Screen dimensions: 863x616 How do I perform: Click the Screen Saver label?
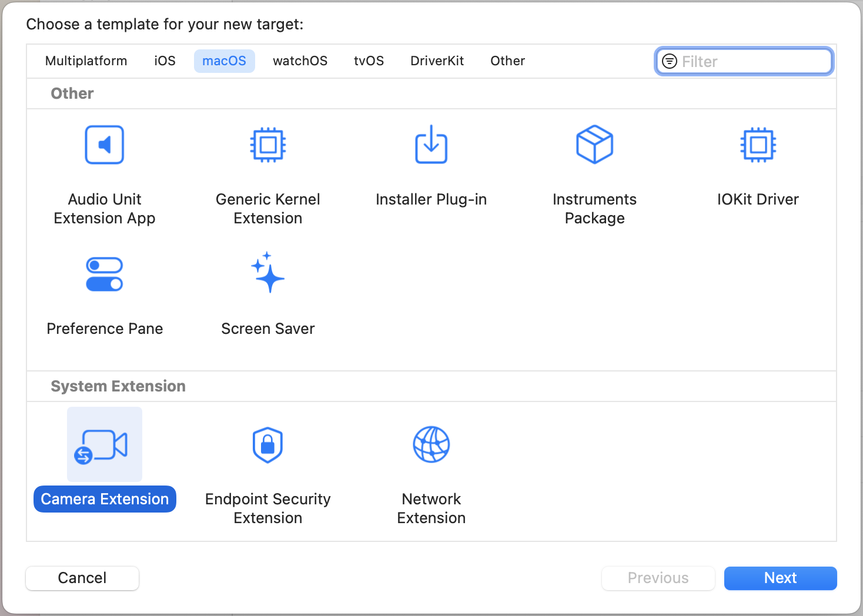(268, 329)
